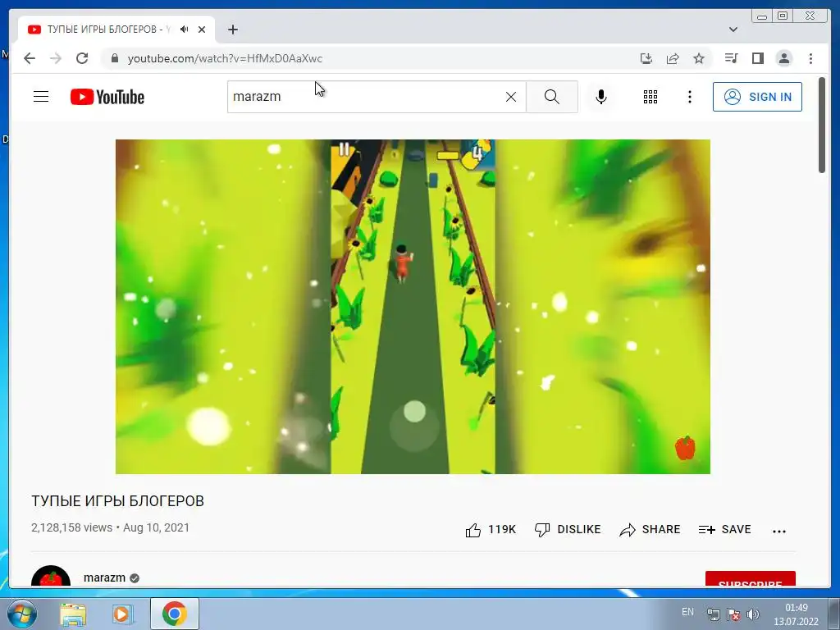Save video to a playlist
This screenshot has width=840, height=630.
click(x=724, y=529)
